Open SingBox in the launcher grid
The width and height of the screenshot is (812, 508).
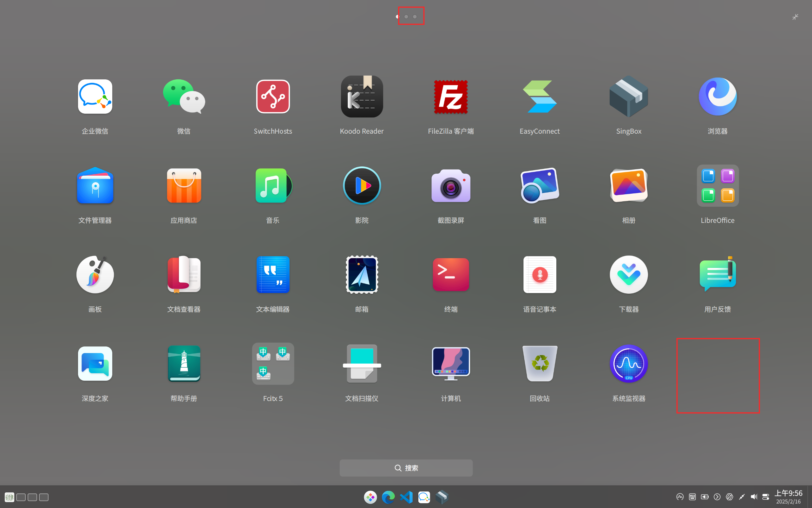pyautogui.click(x=628, y=97)
